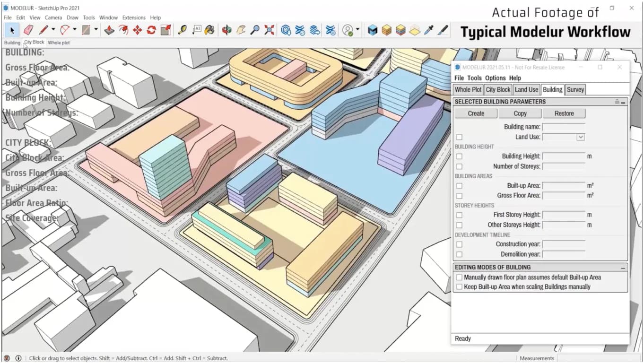Pick the Scale tool

click(165, 30)
